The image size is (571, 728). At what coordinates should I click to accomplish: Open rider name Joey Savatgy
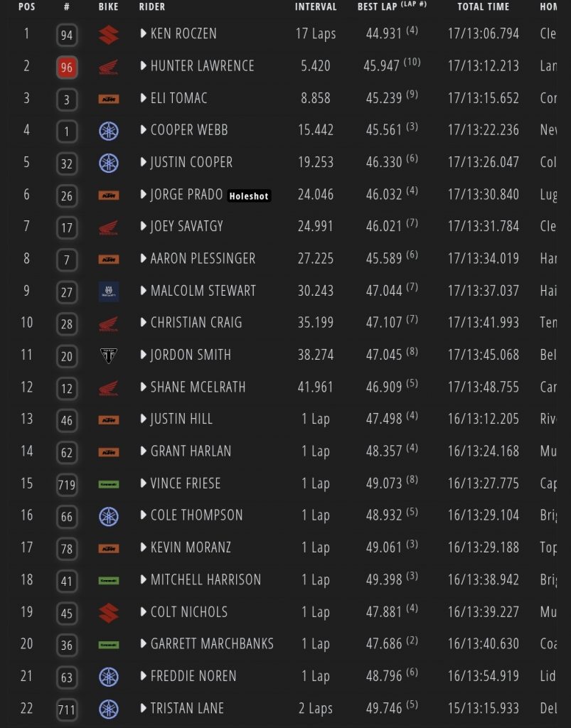click(x=186, y=226)
